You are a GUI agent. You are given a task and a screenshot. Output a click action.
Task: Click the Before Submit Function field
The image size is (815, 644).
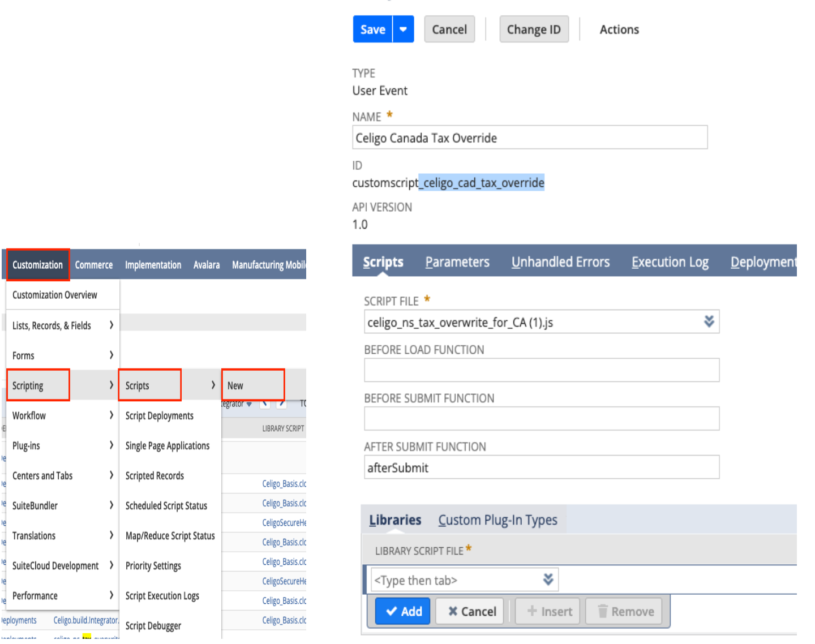pos(542,419)
